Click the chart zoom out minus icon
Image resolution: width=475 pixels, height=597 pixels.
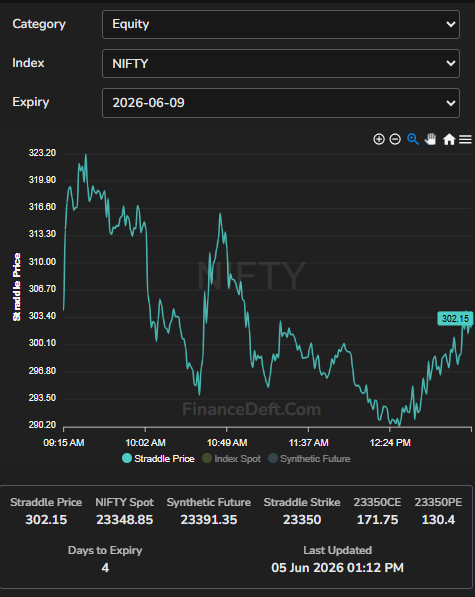[x=395, y=139]
